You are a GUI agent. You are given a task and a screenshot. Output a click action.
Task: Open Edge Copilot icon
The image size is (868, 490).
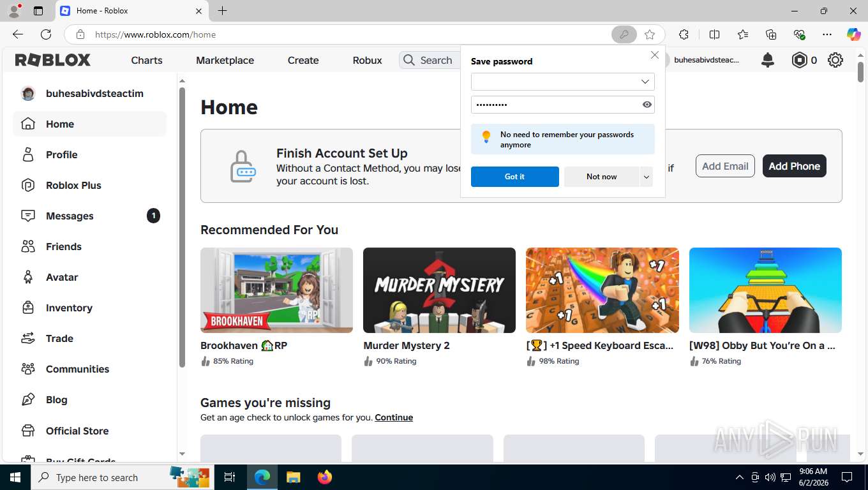tap(853, 34)
